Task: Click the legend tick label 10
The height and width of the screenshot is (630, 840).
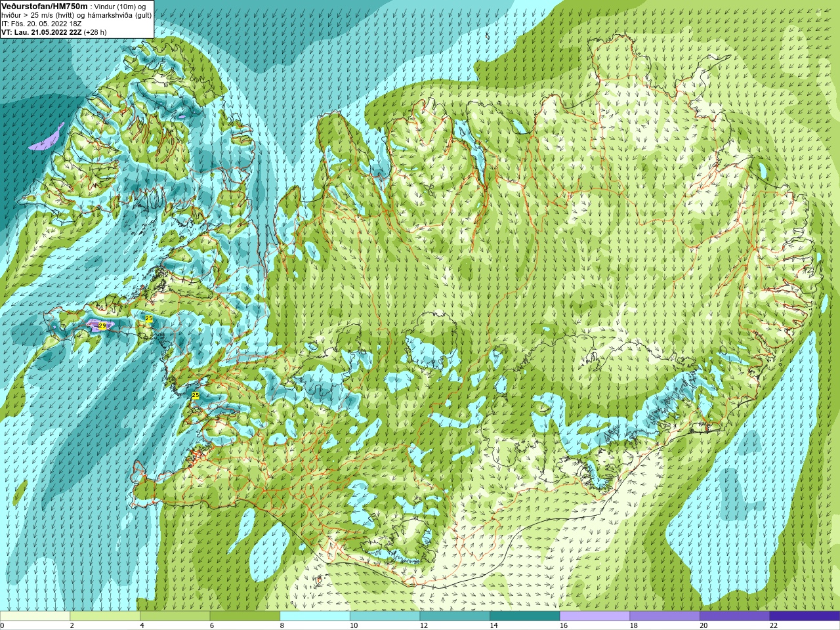Action: (354, 625)
